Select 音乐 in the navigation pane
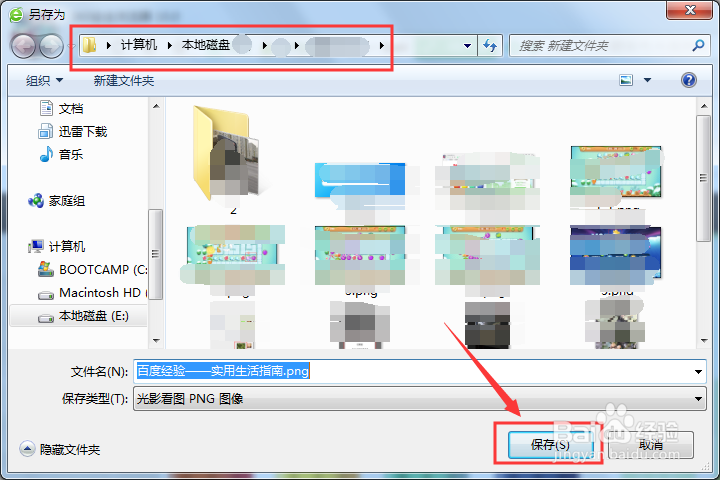The width and height of the screenshot is (720, 480). 71,154
